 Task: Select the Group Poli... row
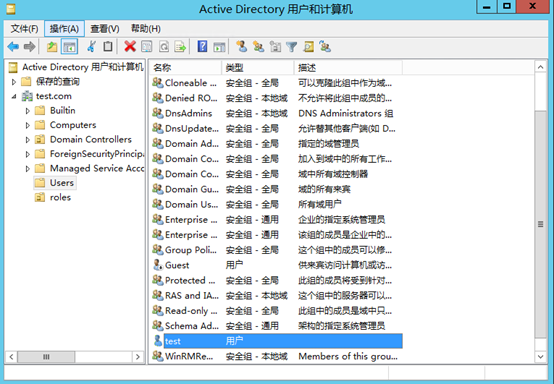[277, 250]
